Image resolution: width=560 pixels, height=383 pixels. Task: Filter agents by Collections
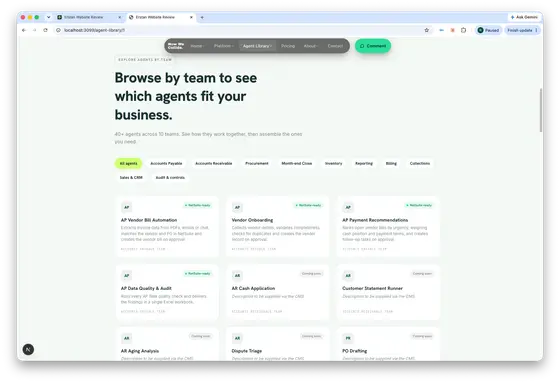pos(420,163)
